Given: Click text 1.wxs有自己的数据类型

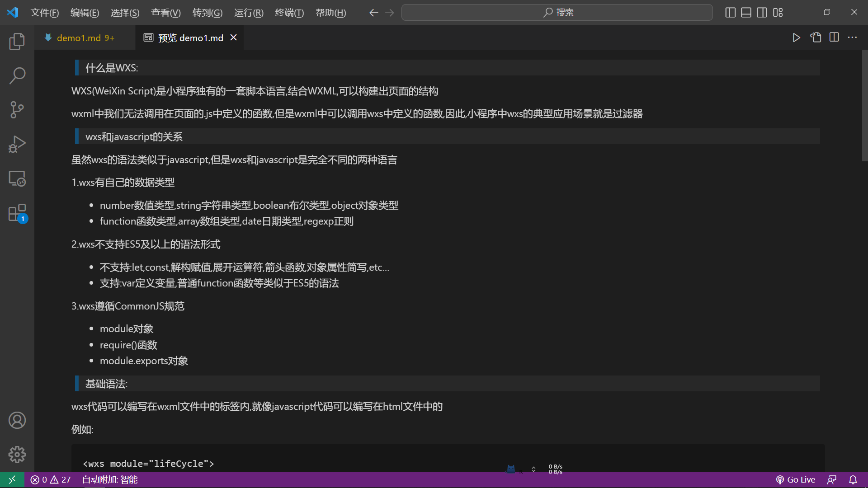Looking at the screenshot, I should click(123, 182).
